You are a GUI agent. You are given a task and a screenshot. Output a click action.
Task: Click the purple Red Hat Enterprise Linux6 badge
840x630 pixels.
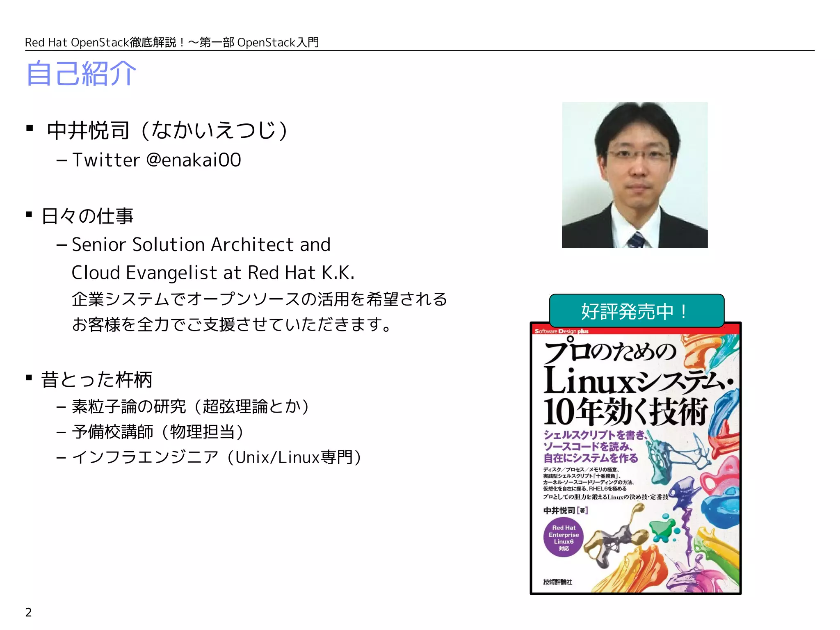[564, 537]
